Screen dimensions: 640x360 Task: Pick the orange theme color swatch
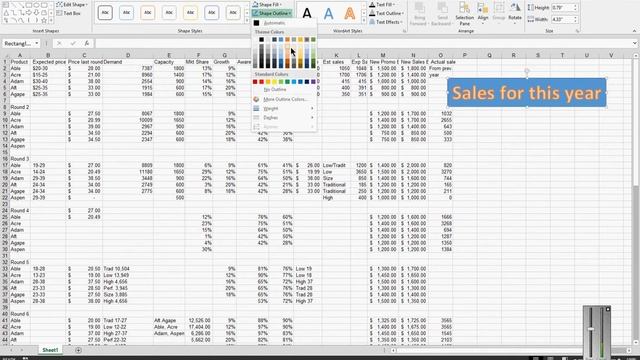(x=287, y=40)
